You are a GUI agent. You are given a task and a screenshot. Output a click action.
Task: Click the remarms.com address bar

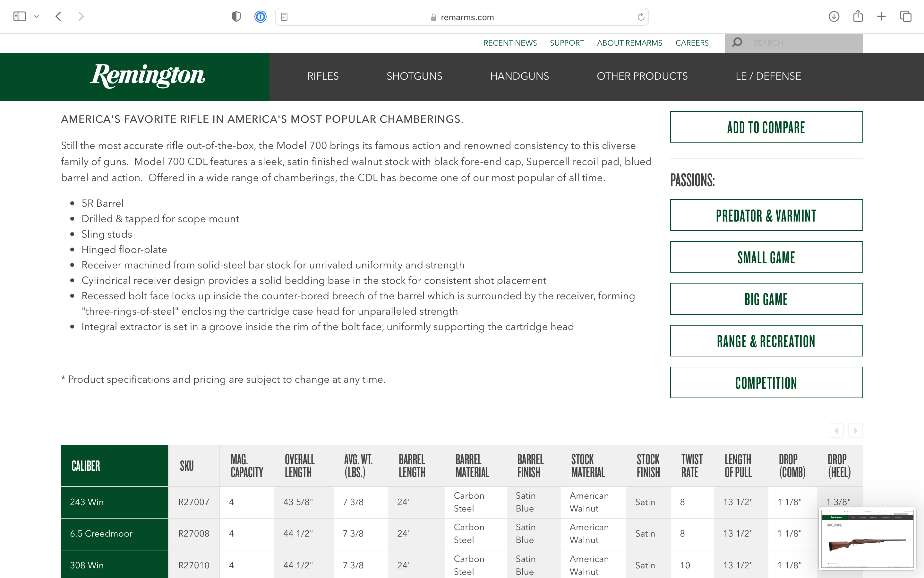click(462, 17)
